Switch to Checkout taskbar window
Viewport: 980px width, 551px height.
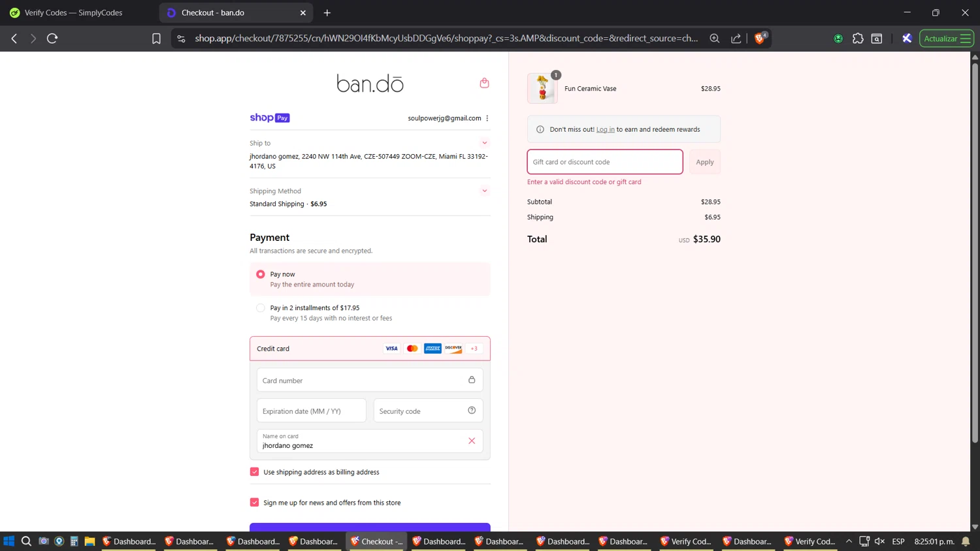[x=378, y=541]
